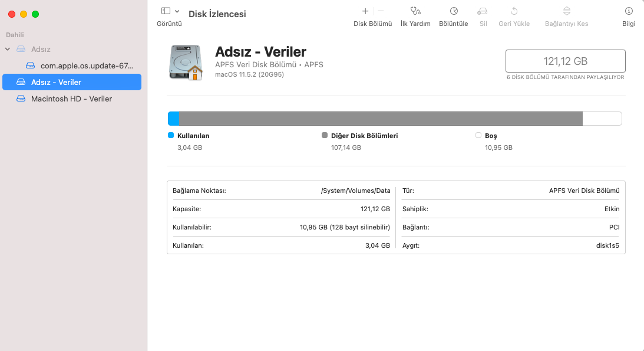The height and width of the screenshot is (351, 644).
Task: Click the blue Kullanılan color swatch
Action: pos(171,135)
